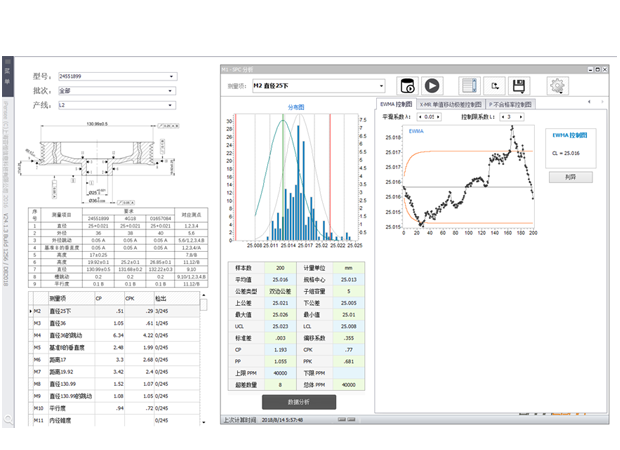Click the export document icon
Viewport: 620px width, 450px height.
[x=494, y=87]
